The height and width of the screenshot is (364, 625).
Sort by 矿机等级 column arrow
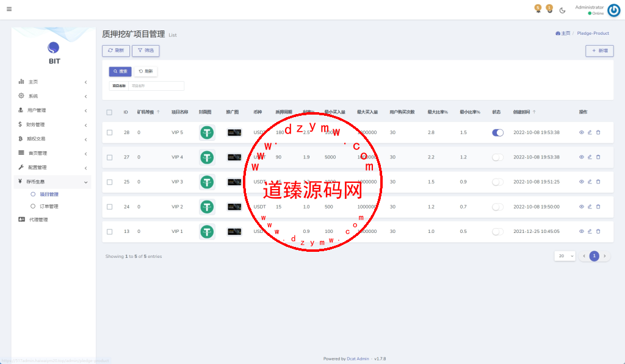(158, 112)
